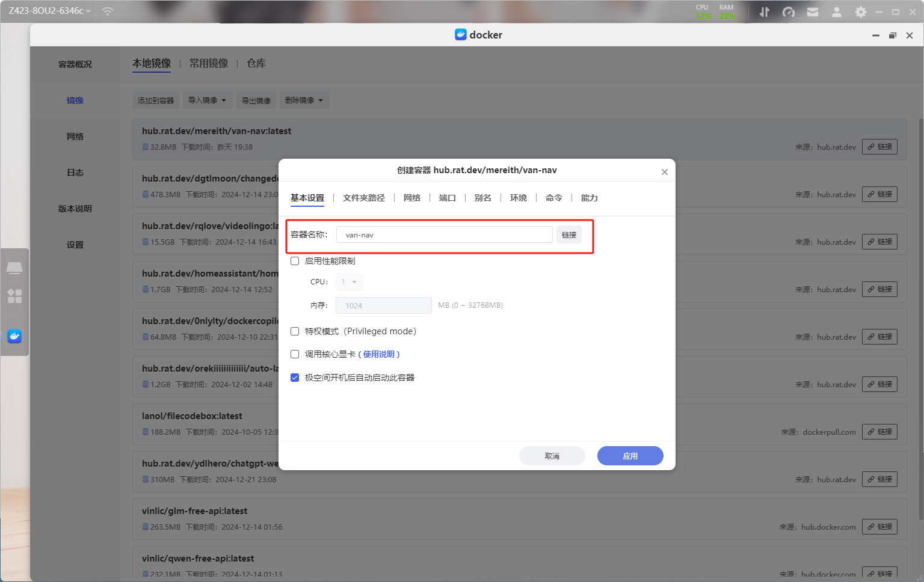The height and width of the screenshot is (582, 924).
Task: Switch to the folder path tab
Action: [x=364, y=198]
